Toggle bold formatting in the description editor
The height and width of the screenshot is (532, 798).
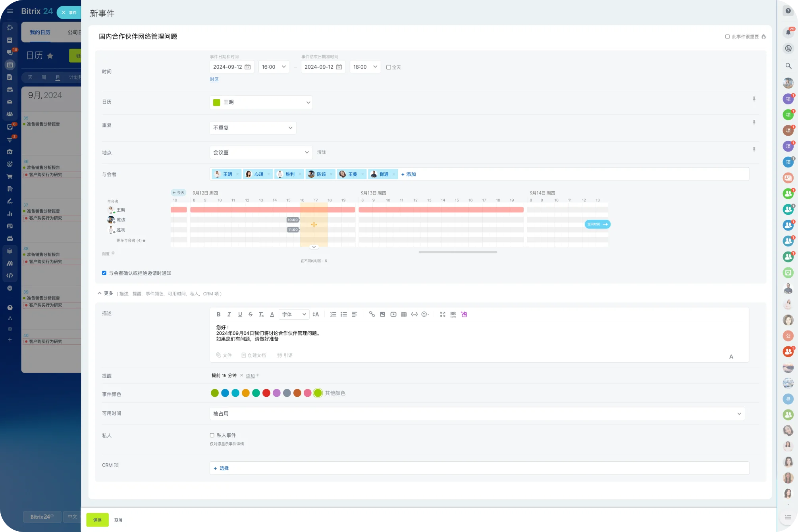(x=219, y=314)
